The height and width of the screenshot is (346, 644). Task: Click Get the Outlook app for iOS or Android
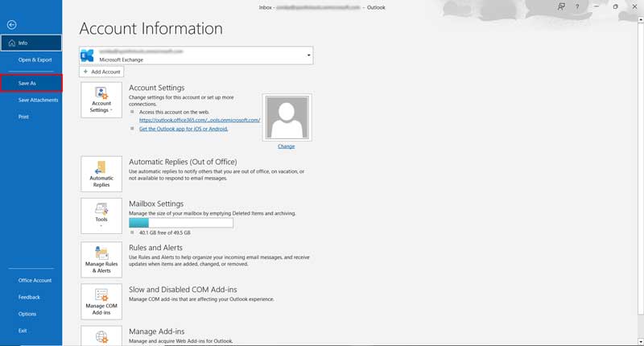tap(184, 129)
